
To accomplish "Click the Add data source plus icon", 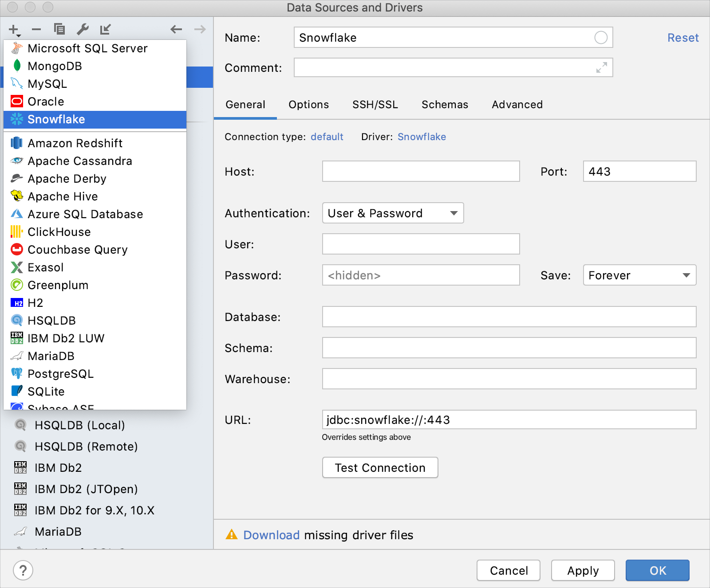I will 14,30.
